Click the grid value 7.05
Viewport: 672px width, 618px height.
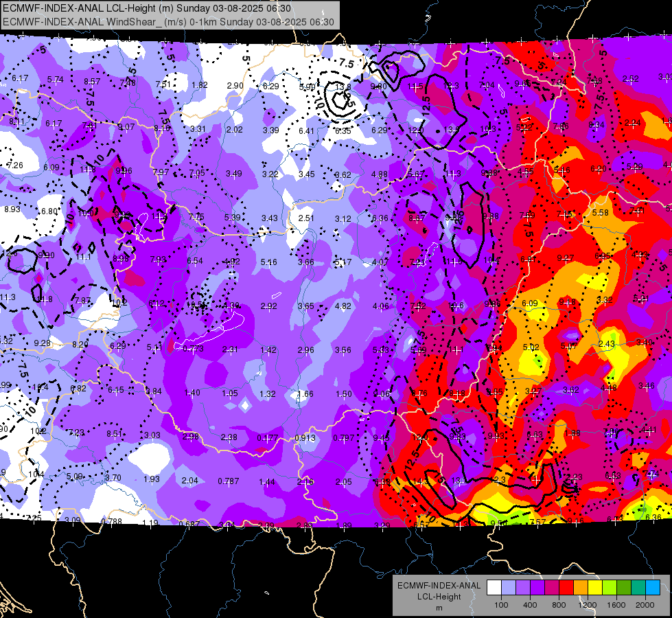[197, 173]
